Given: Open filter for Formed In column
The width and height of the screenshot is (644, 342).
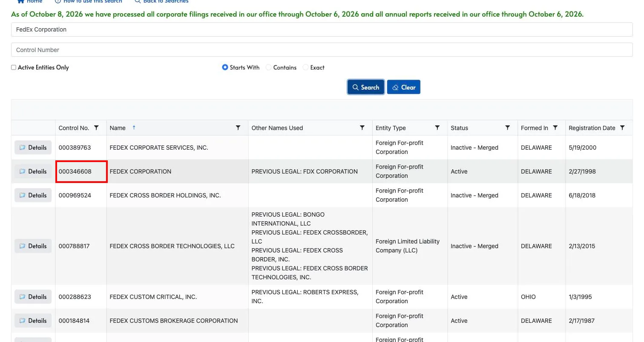Looking at the screenshot, I should [x=555, y=128].
